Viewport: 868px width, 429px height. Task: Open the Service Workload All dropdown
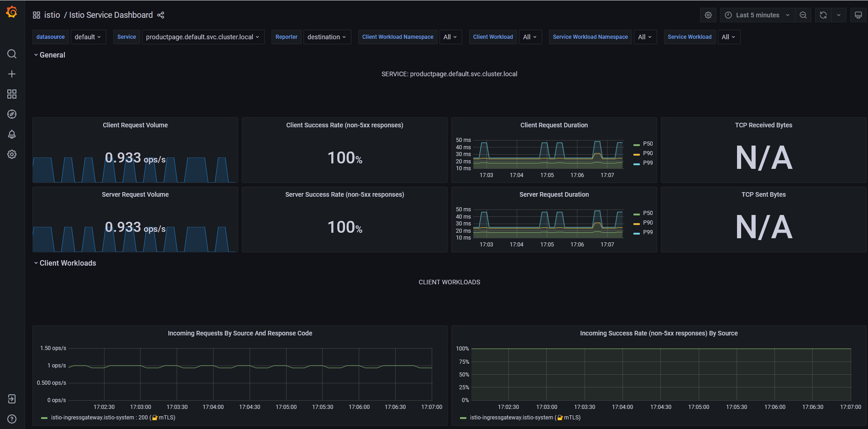(x=729, y=37)
